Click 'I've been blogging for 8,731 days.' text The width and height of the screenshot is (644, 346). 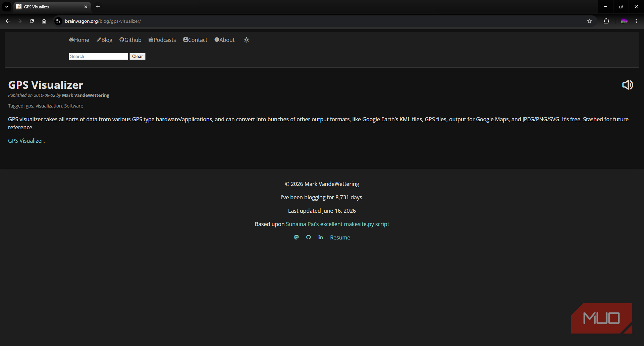point(322,197)
